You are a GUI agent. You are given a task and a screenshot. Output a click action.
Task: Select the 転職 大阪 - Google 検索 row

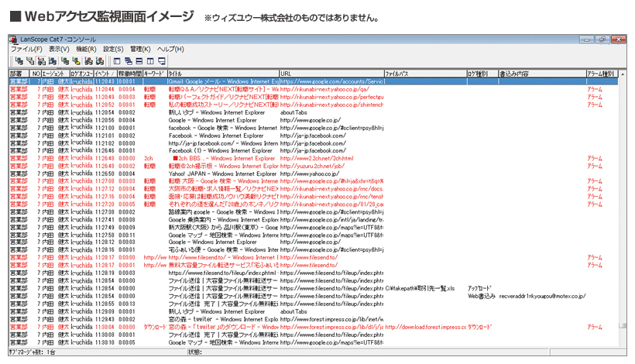click(x=314, y=181)
